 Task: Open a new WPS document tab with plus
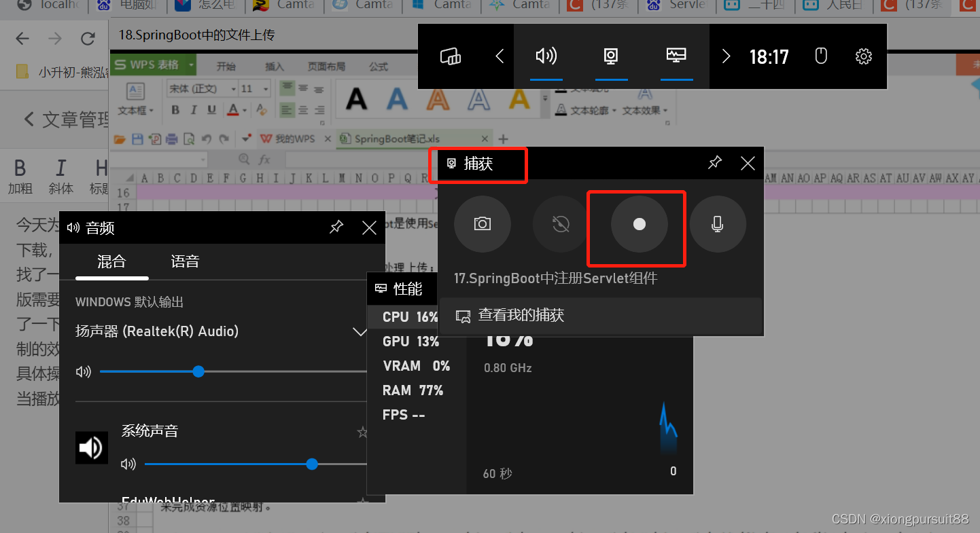[504, 139]
